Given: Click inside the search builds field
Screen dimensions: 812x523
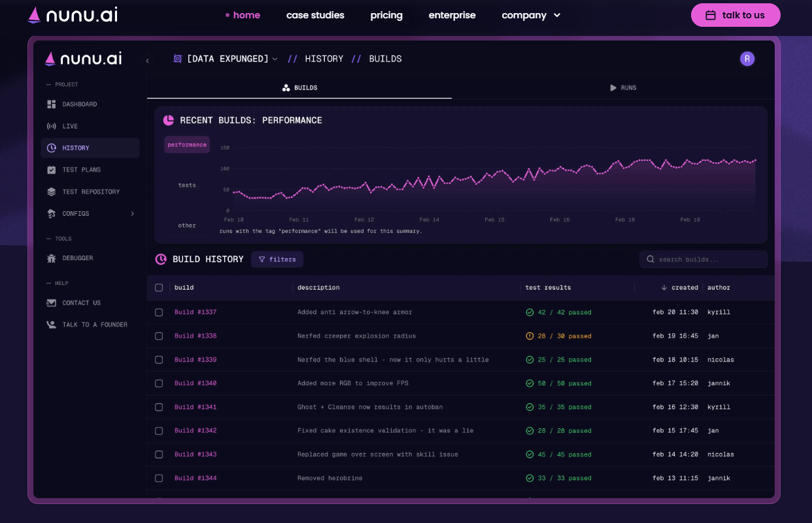Looking at the screenshot, I should point(706,260).
